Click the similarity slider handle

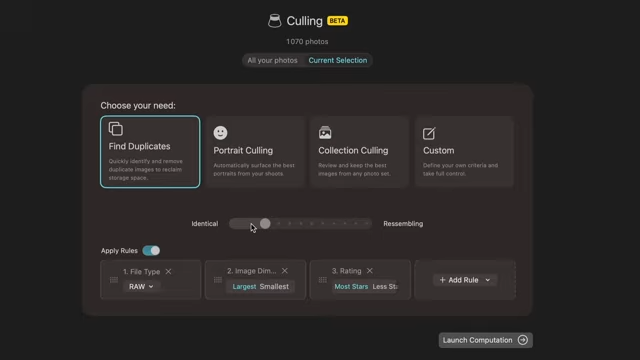pos(265,223)
